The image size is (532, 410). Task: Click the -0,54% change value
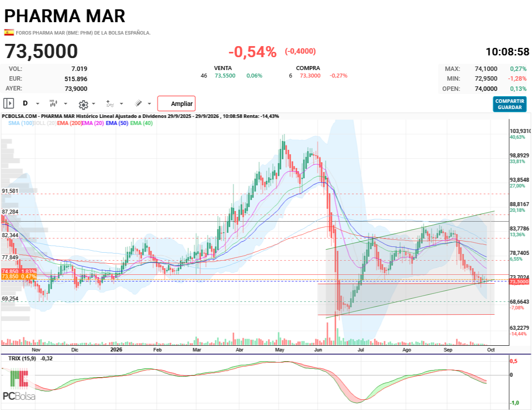pyautogui.click(x=252, y=52)
